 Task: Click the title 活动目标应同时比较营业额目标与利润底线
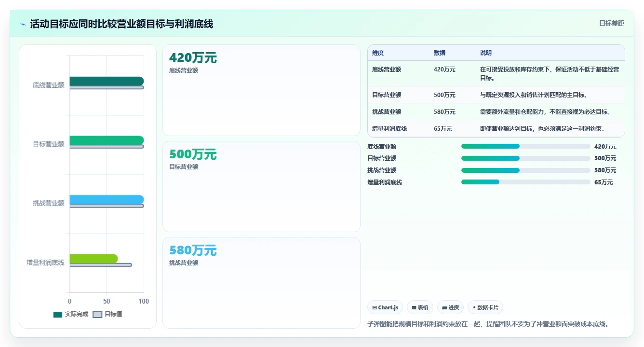point(121,24)
